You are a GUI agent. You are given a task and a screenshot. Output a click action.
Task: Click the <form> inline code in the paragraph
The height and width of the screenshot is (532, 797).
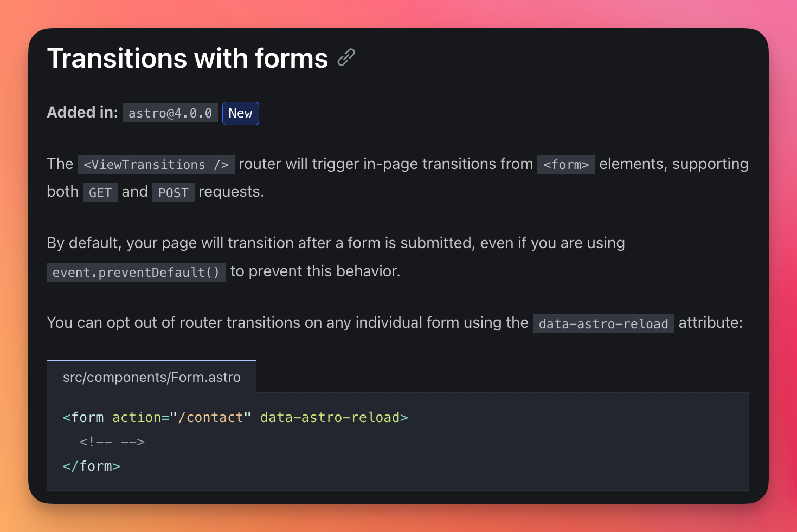[565, 165]
